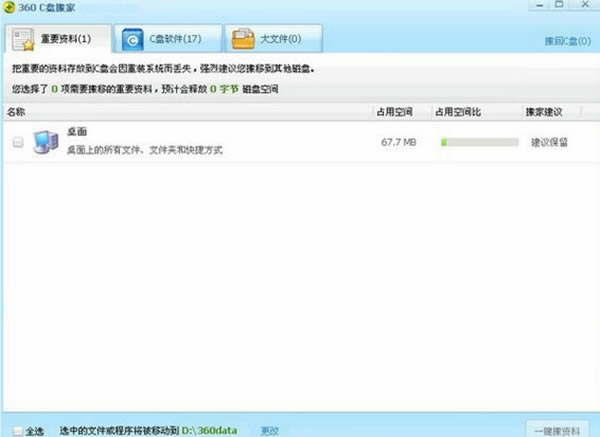The image size is (600, 437).
Task: Close the 360 C盘搬家 window
Action: (x=585, y=5)
